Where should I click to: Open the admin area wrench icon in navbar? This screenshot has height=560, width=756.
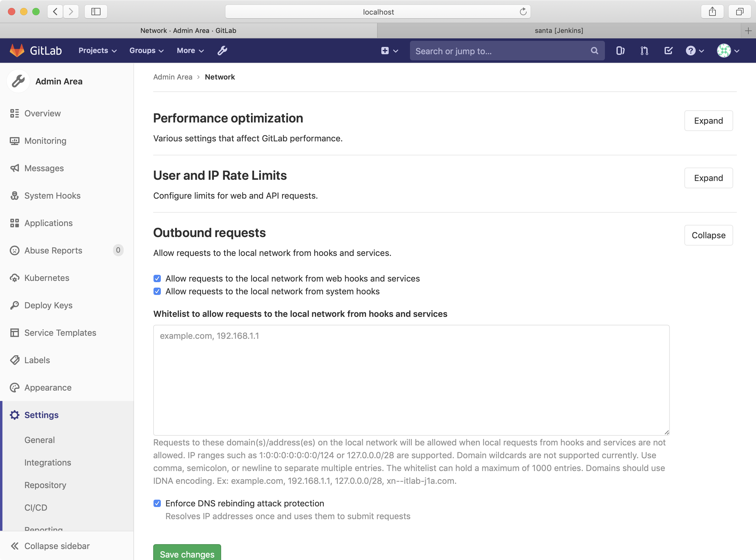pos(222,51)
